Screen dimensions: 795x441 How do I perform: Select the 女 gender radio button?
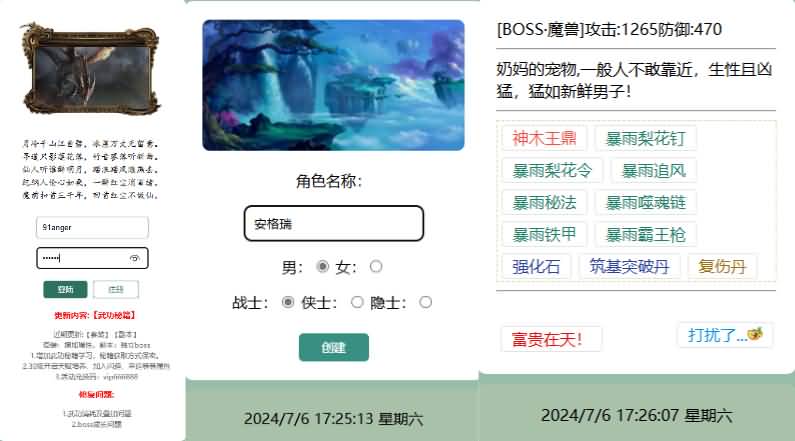coord(376,266)
